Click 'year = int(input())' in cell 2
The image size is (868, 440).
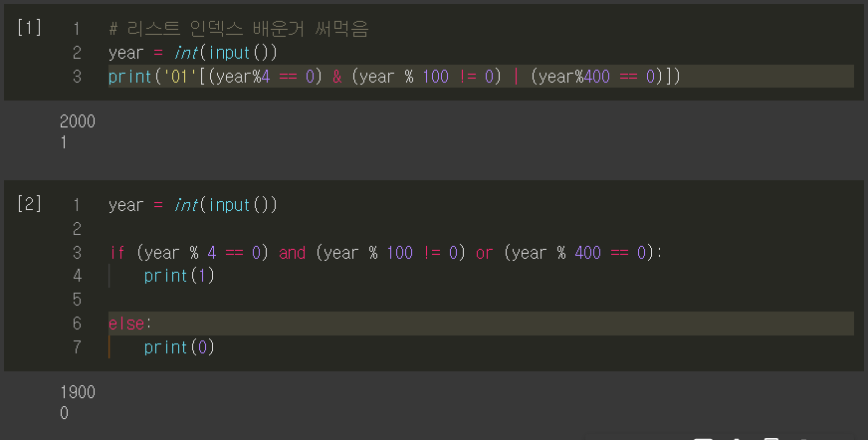193,205
